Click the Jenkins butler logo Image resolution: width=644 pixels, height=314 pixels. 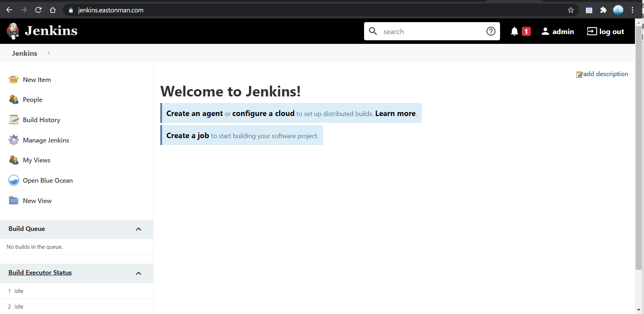coord(13,31)
